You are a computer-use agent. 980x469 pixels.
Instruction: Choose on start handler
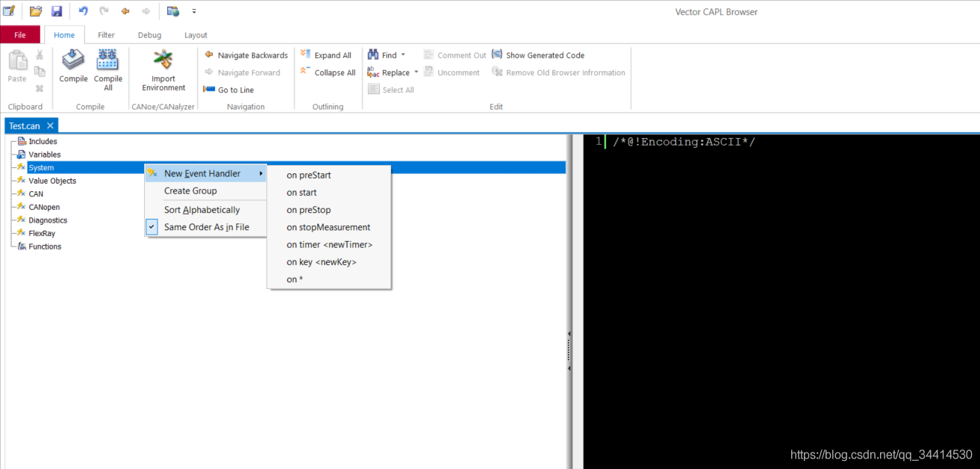click(x=329, y=193)
